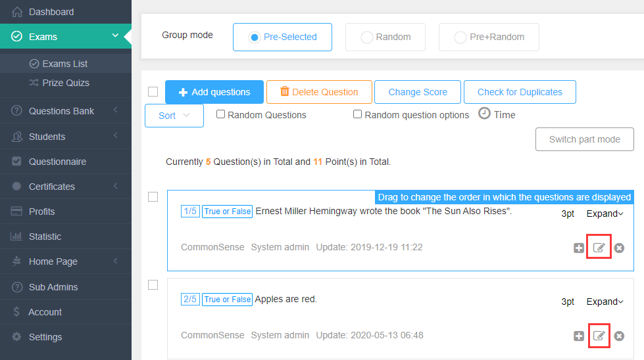Remove the Apples are red question
The height and width of the screenshot is (360, 644).
coord(619,336)
